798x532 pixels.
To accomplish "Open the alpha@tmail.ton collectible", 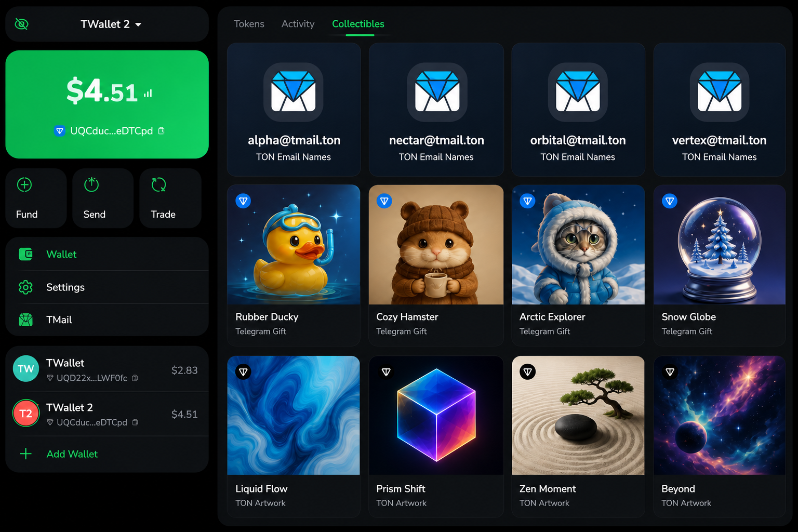I will click(x=294, y=110).
